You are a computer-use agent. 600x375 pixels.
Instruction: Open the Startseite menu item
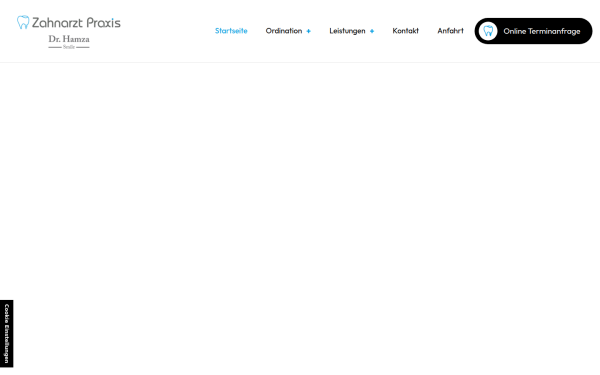coord(231,31)
